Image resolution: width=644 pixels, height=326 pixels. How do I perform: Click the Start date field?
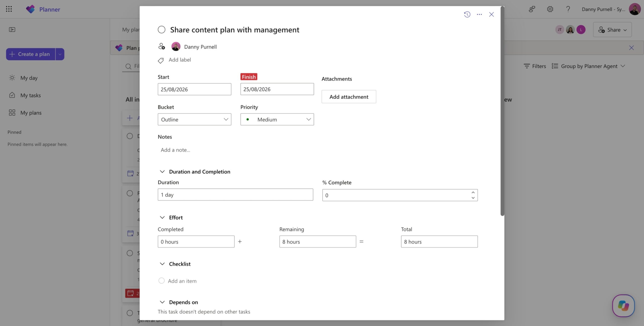point(194,89)
